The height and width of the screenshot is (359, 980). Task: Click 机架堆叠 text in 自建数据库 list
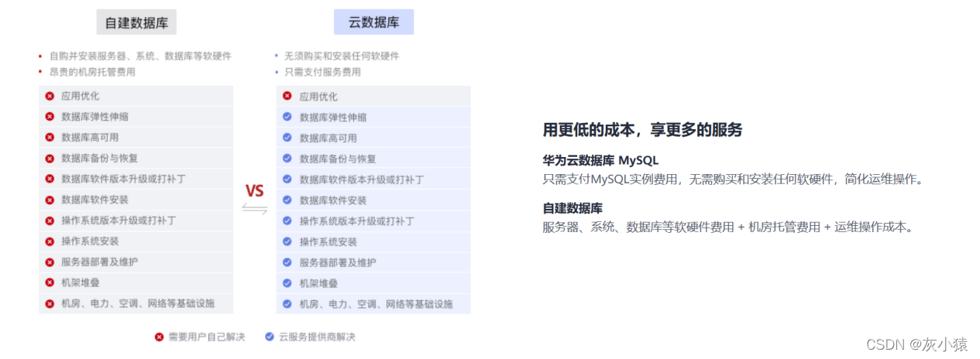(81, 282)
